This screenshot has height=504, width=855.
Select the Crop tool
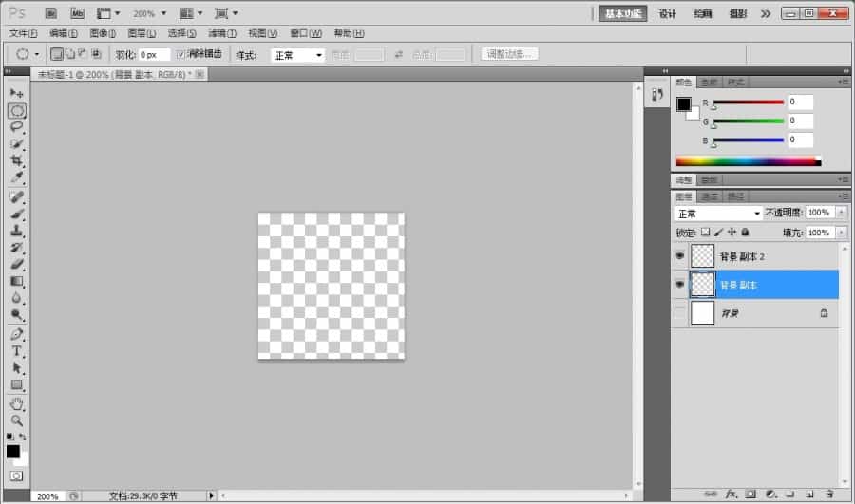pyautogui.click(x=17, y=161)
